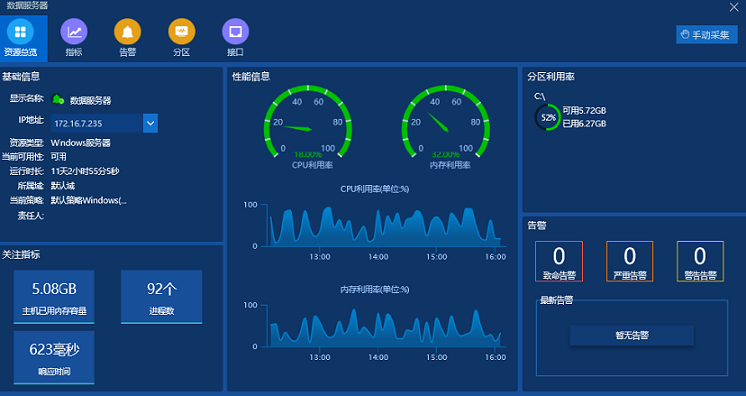Open the 资源总览 overview tab

click(23, 39)
